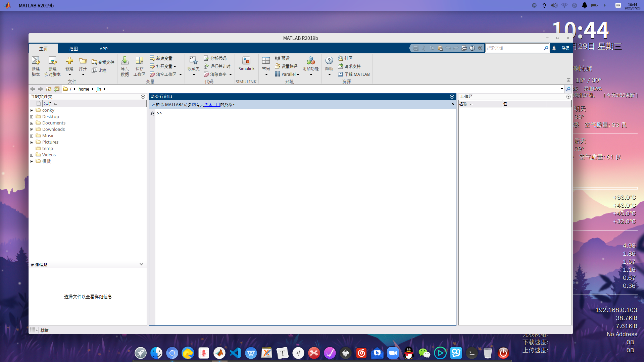Open the 帮助 help button
644x362 pixels.
pyautogui.click(x=329, y=66)
